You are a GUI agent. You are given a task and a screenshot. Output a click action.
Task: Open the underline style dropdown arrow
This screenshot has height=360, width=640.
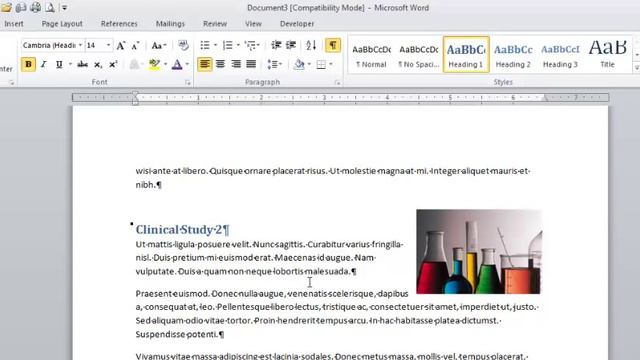tap(70, 64)
